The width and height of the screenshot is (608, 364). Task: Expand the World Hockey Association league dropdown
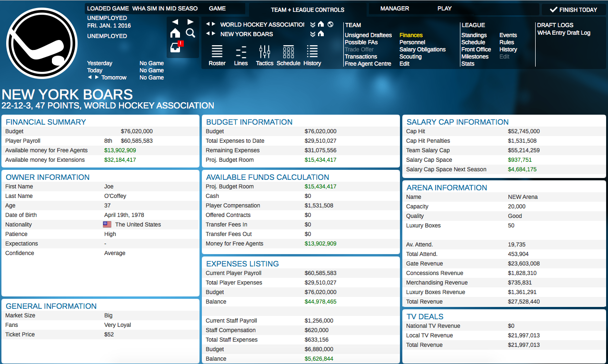[312, 24]
